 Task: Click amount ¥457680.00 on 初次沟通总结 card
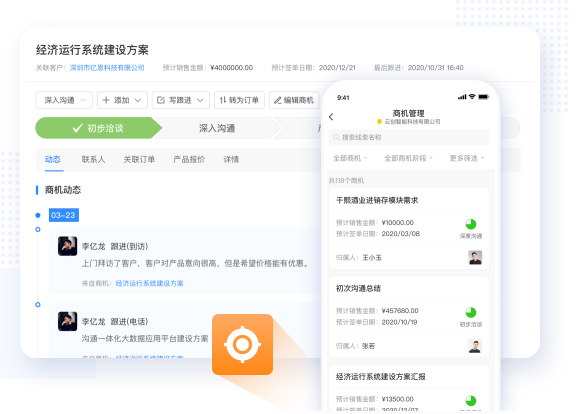(400, 311)
